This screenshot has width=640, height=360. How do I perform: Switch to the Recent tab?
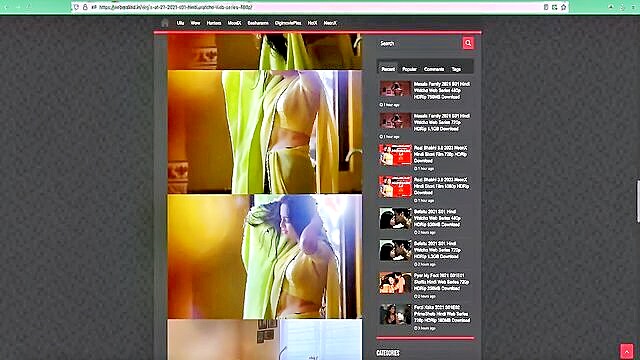tap(388, 69)
